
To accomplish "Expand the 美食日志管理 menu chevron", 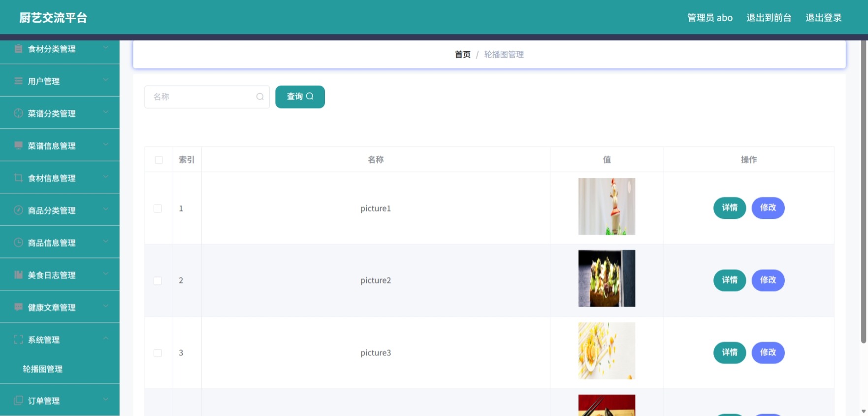I will click(x=105, y=274).
